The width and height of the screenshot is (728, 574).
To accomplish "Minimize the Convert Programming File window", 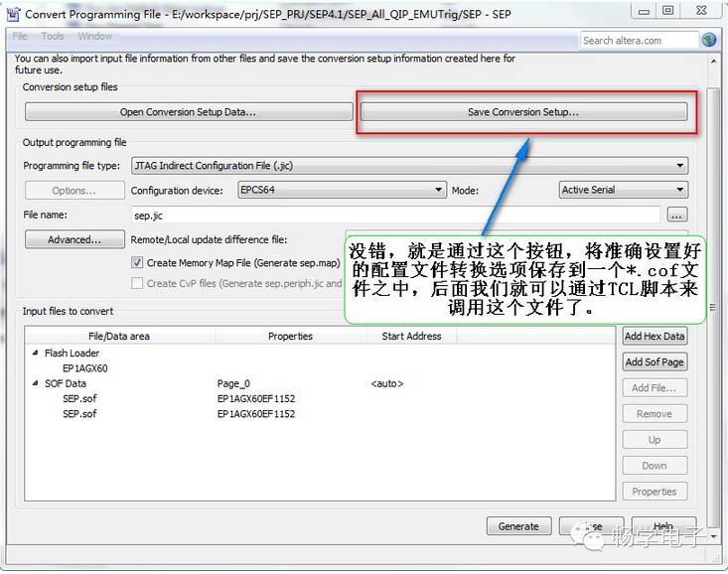I will (644, 11).
